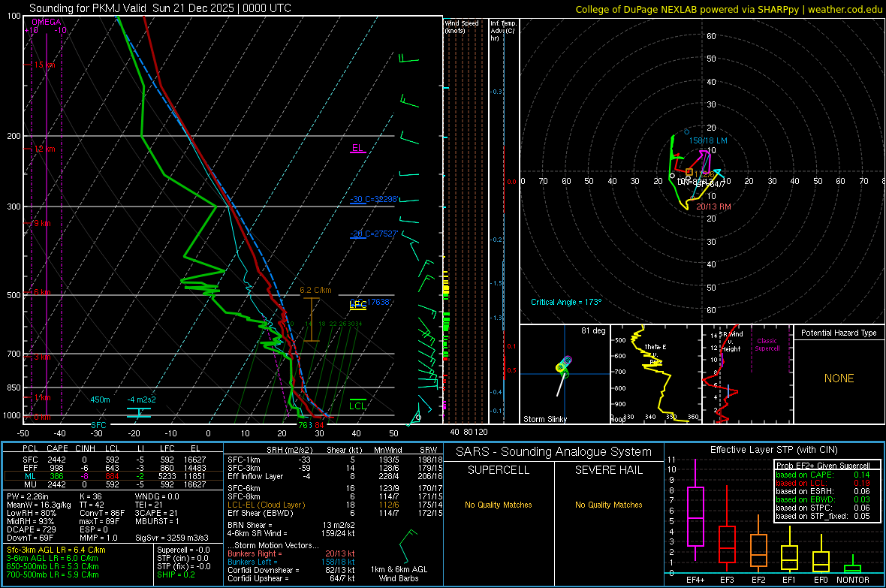Click the 'LCL-EL (Cloud Layer)' row label
886x588 pixels.
(266, 505)
